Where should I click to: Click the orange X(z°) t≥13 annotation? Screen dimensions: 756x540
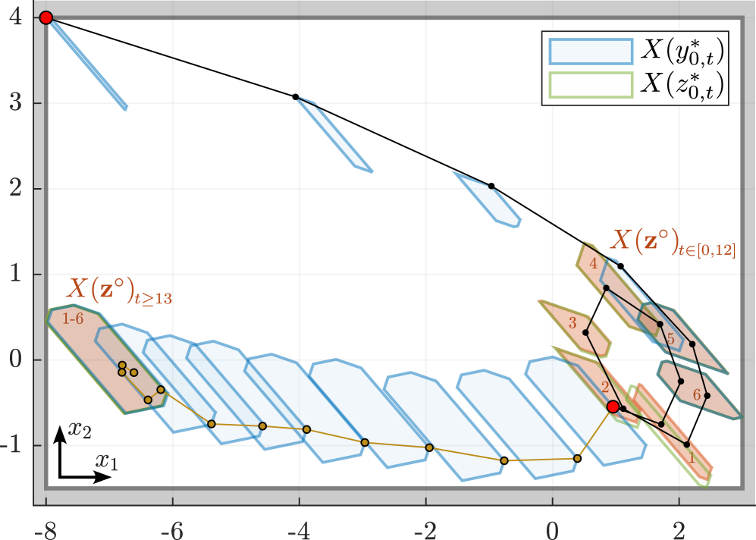pos(120,291)
